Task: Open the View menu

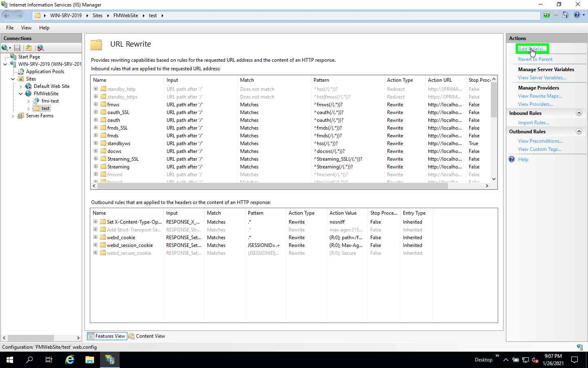Action: coord(26,28)
